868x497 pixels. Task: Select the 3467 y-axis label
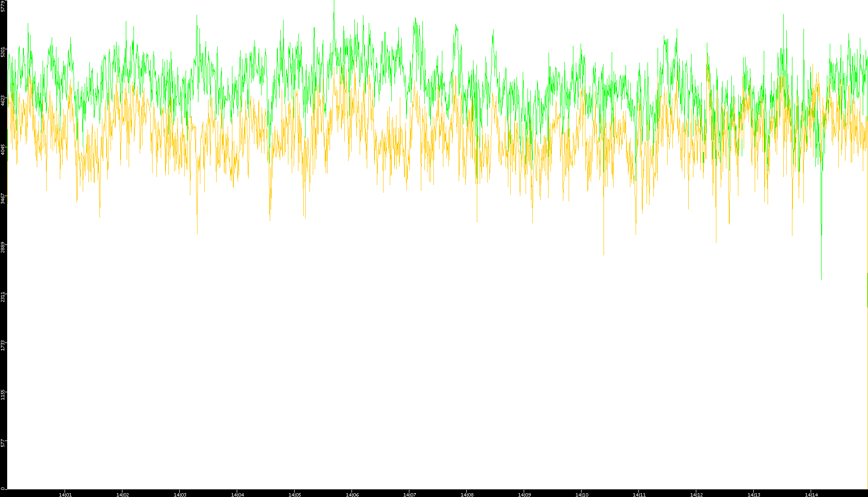(x=3, y=199)
